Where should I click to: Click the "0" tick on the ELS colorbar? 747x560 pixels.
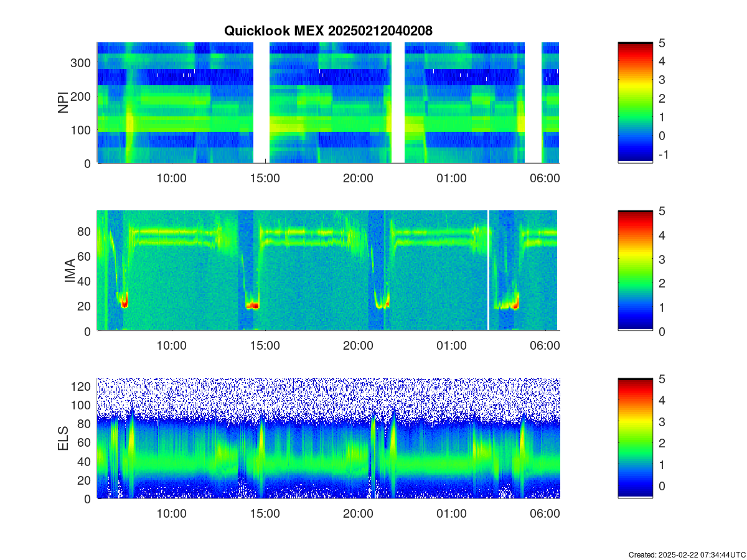(662, 486)
